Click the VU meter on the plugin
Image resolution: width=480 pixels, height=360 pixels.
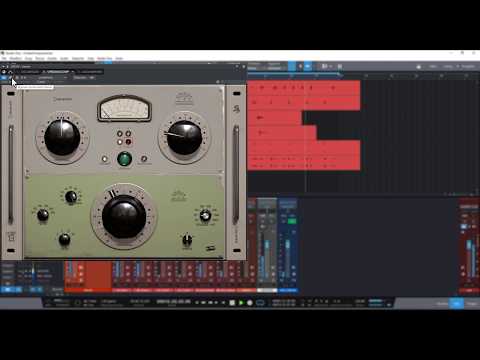pos(124,108)
